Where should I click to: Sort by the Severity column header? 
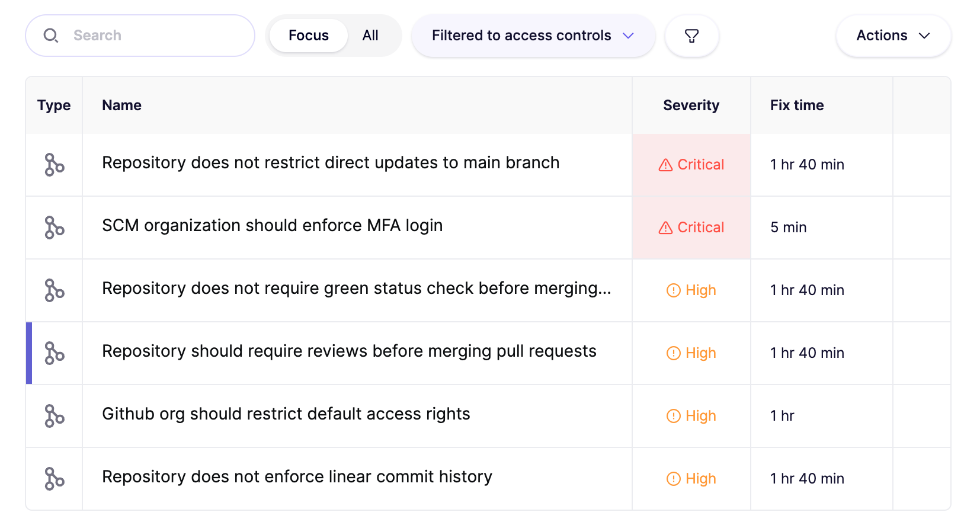pos(691,105)
